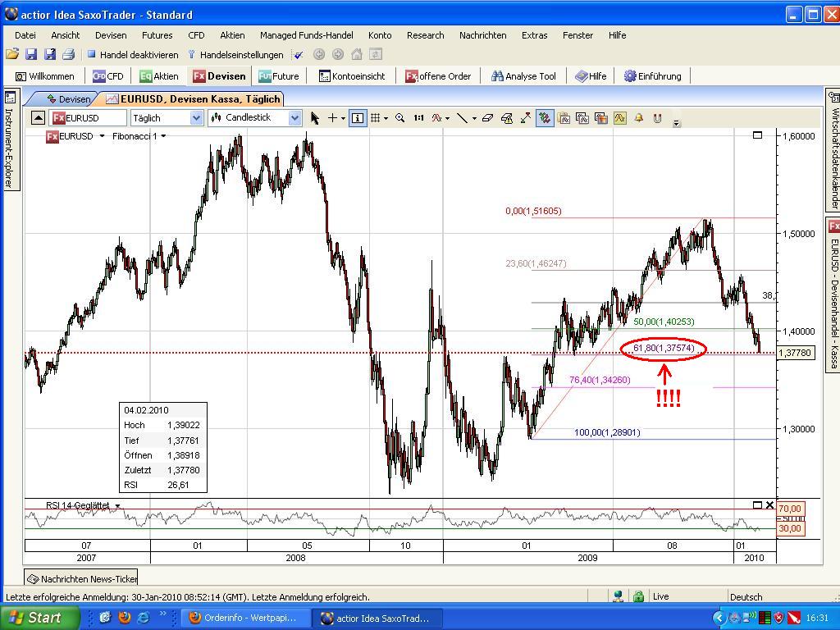Toggle the info data window icon
Viewport: 840px width, 630px height.
click(x=357, y=117)
